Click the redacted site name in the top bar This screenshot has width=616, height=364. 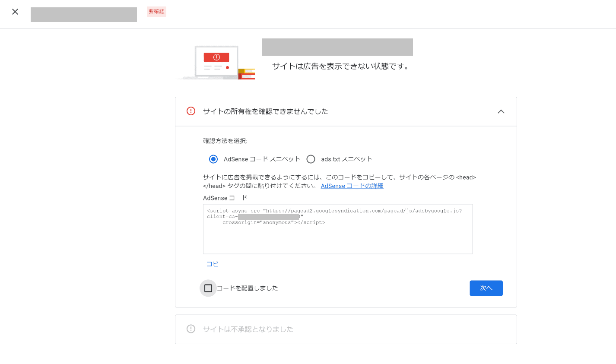click(x=84, y=15)
